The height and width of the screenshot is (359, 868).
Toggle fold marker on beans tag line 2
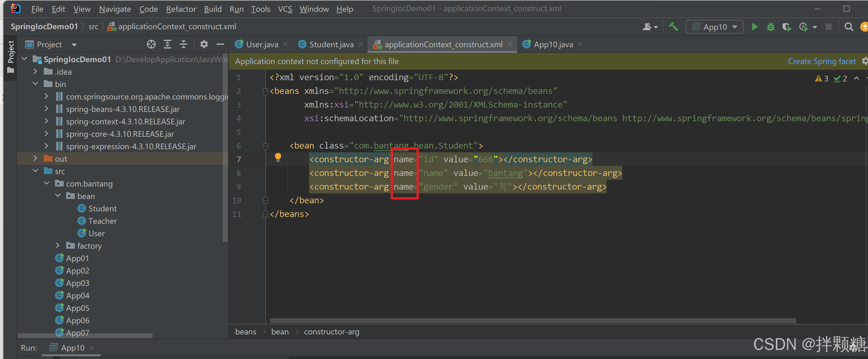pos(265,91)
